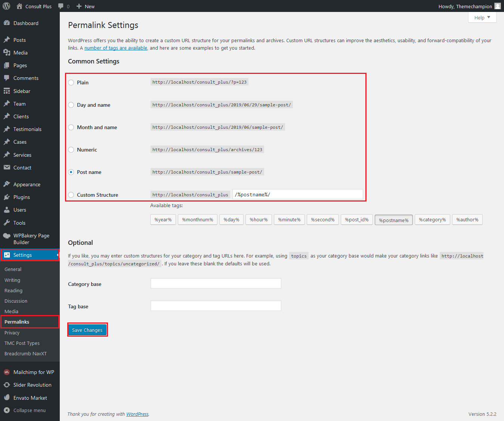Open the New content dropdown in admin bar
This screenshot has height=421, width=504.
tap(86, 6)
